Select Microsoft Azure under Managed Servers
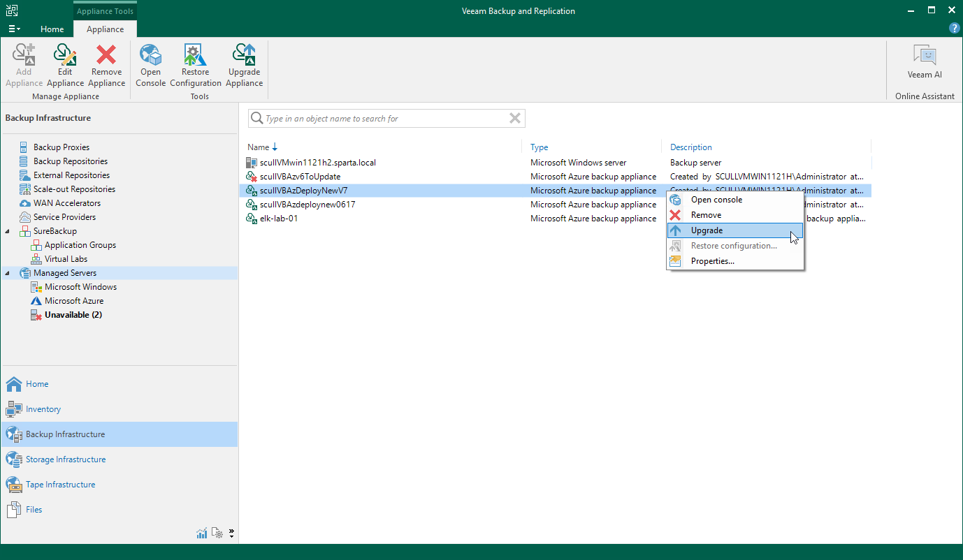This screenshot has width=963, height=560. click(73, 301)
